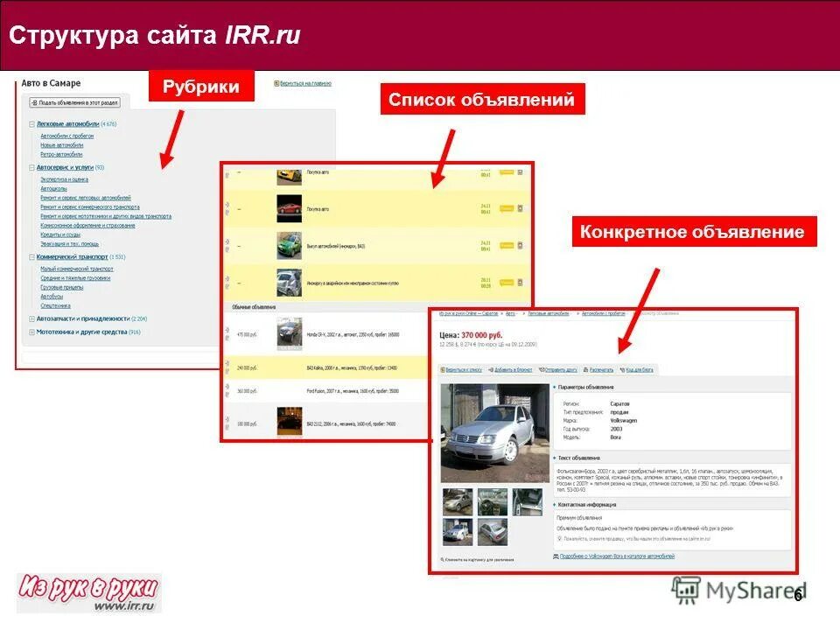
Task: Click the Добавить в блокнот notebook icon
Action: point(490,367)
